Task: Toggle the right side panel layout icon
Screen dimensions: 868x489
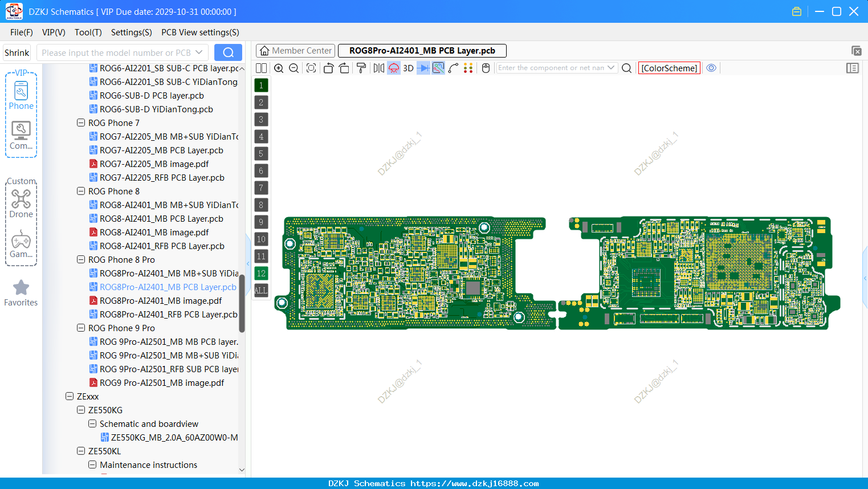Action: (853, 68)
